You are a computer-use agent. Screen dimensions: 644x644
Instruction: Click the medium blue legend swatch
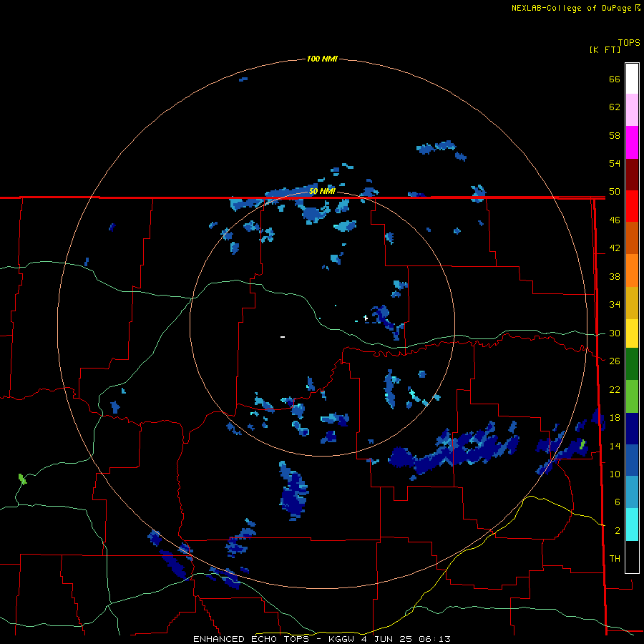point(632,460)
